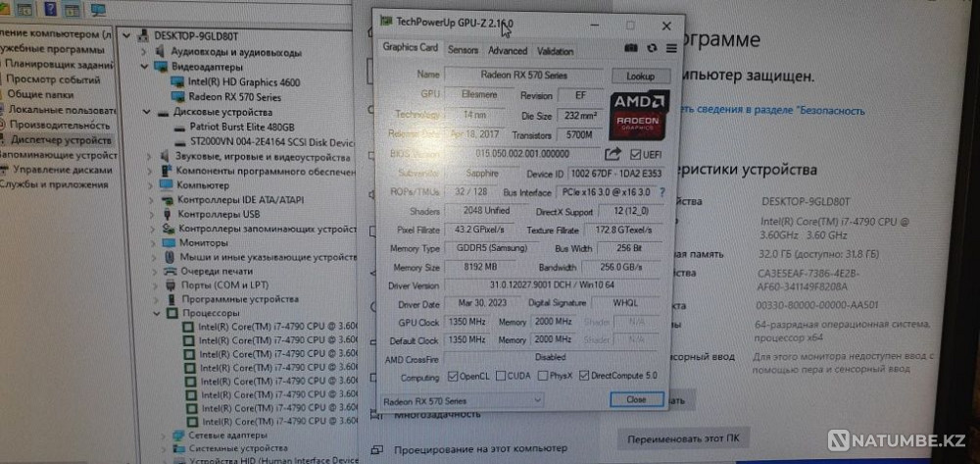Click the Bus Interface question mark
The image size is (980, 464).
(662, 192)
